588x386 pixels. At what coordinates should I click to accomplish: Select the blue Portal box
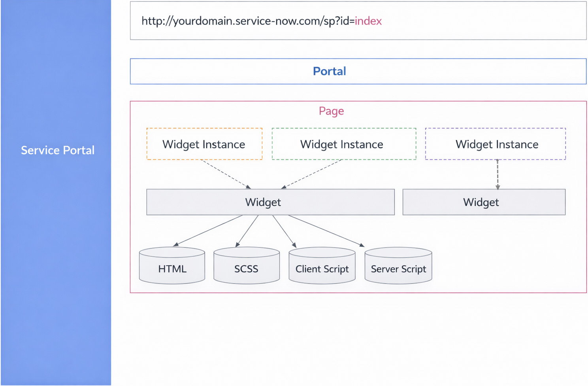click(x=358, y=71)
